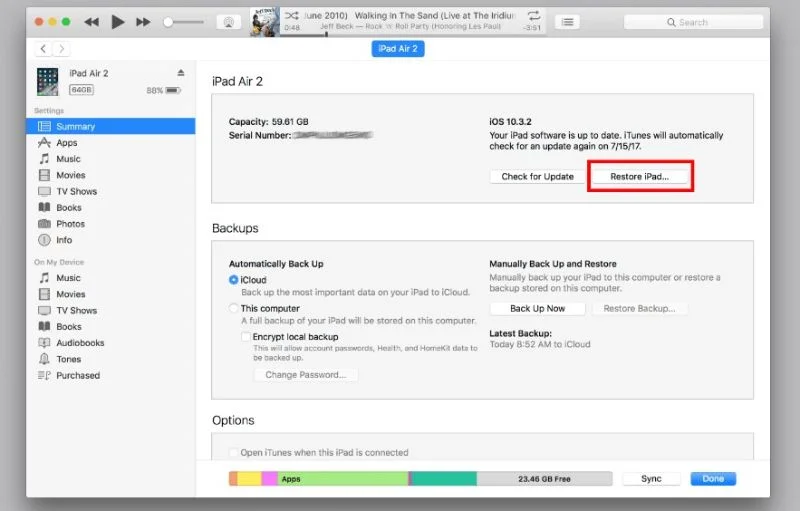Image resolution: width=800 pixels, height=511 pixels.
Task: Enable Encrypt local backup checkbox
Action: (x=246, y=337)
